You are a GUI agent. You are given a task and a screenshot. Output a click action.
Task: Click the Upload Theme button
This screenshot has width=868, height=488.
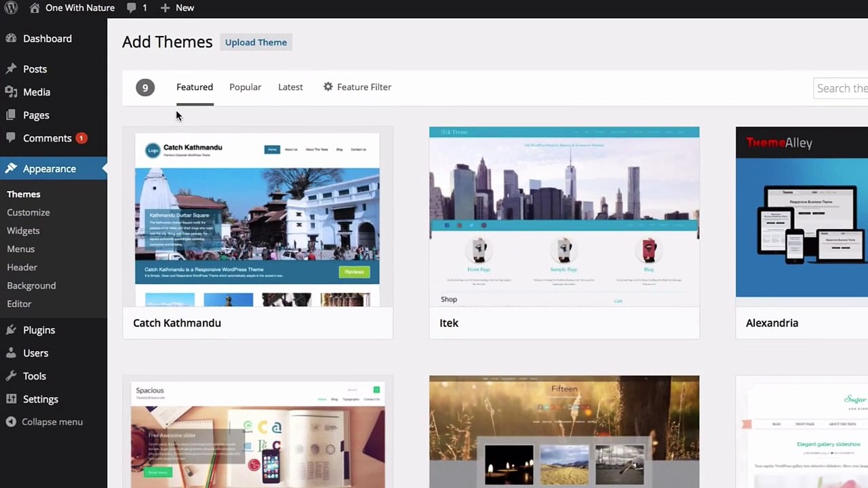256,42
